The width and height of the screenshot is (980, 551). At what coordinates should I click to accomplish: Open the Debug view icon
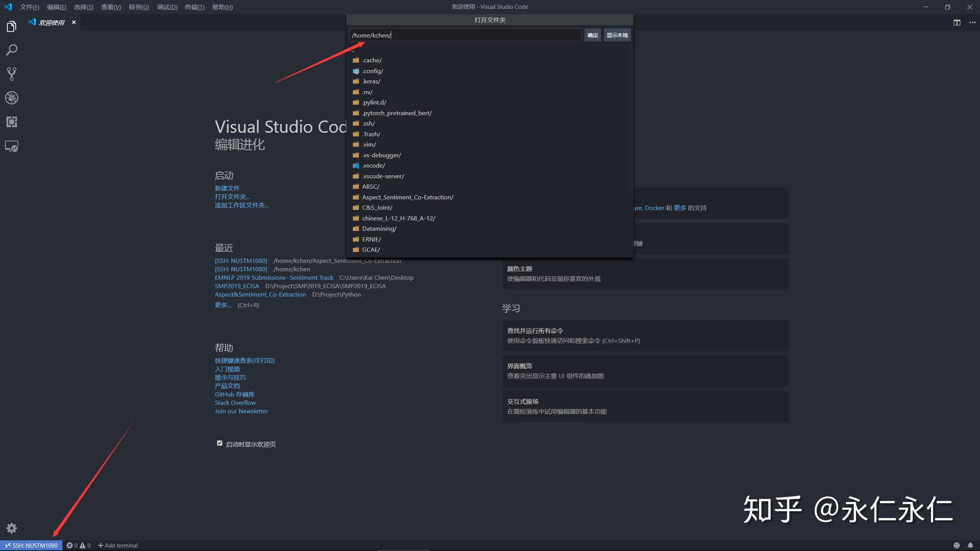click(x=11, y=98)
